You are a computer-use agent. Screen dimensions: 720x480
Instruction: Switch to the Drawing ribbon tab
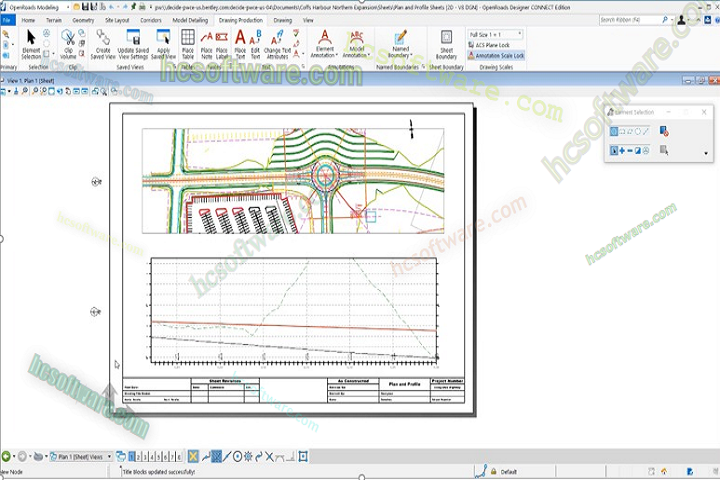coord(282,20)
